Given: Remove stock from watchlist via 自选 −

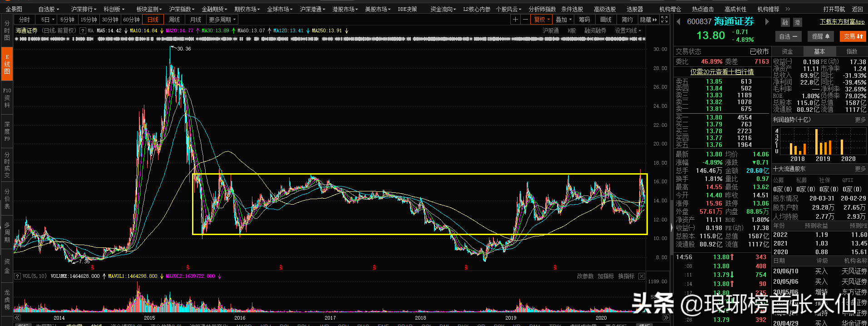Looking at the screenshot, I should tap(788, 36).
